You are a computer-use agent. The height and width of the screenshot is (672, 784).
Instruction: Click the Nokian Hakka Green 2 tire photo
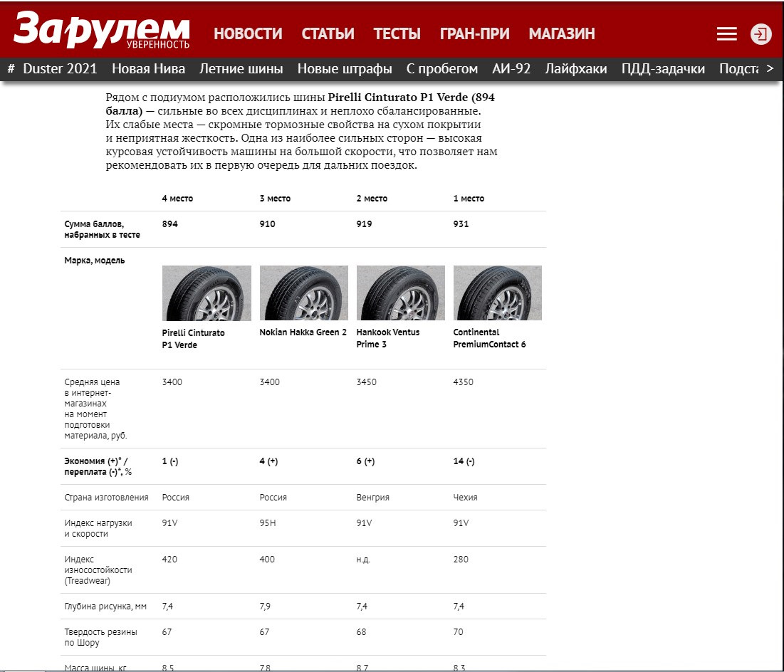[x=303, y=293]
